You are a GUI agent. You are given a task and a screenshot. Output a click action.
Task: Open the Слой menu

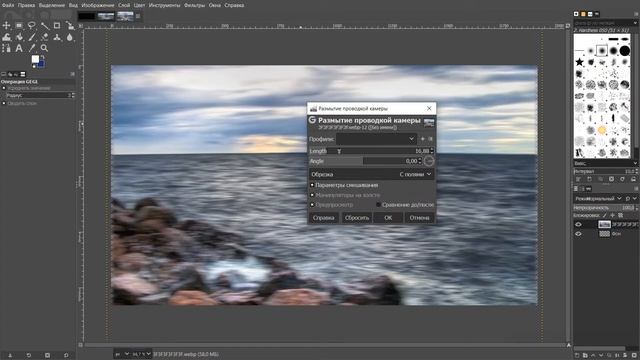click(x=124, y=5)
